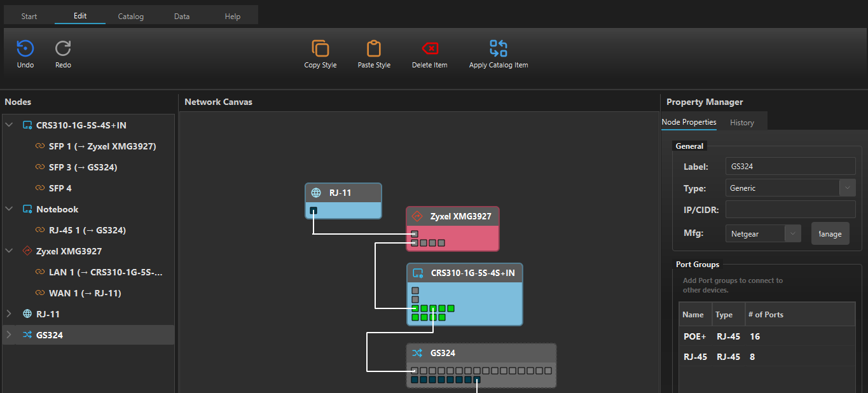The width and height of the screenshot is (868, 393).
Task: Select the Node Properties tab
Action: tap(689, 122)
